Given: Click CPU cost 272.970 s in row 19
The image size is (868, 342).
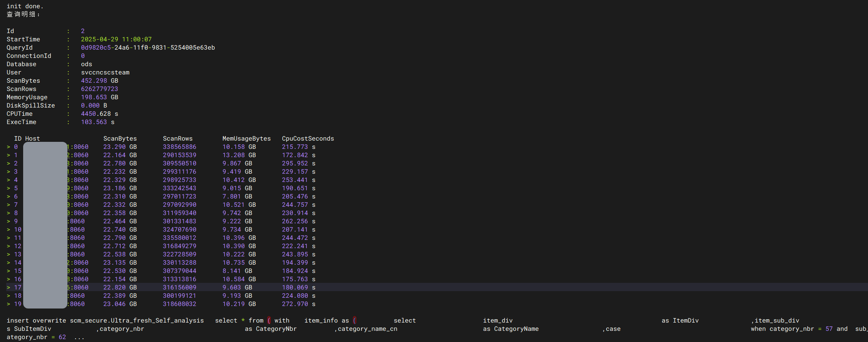Looking at the screenshot, I should coord(299,304).
